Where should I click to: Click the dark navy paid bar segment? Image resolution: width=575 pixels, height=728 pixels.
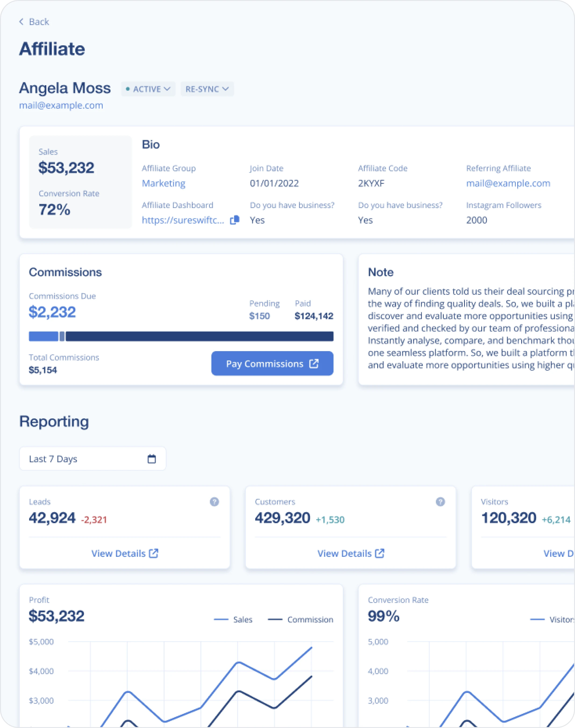click(x=200, y=336)
